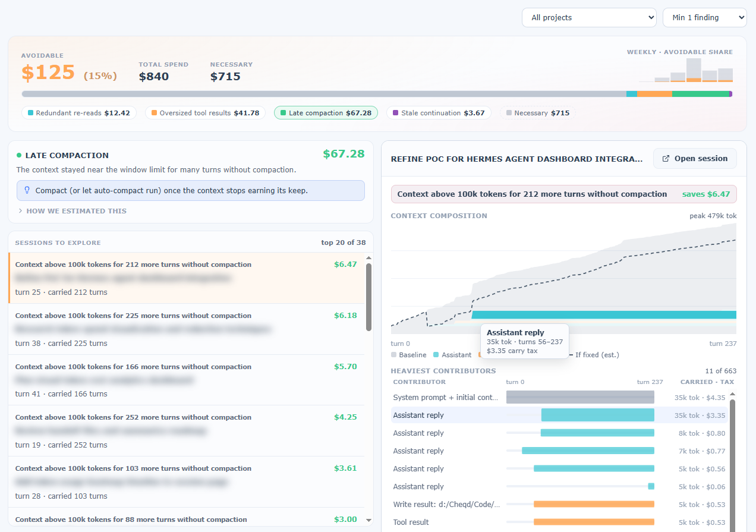
Task: Click the Necessary $715 header value
Action: coord(225,77)
